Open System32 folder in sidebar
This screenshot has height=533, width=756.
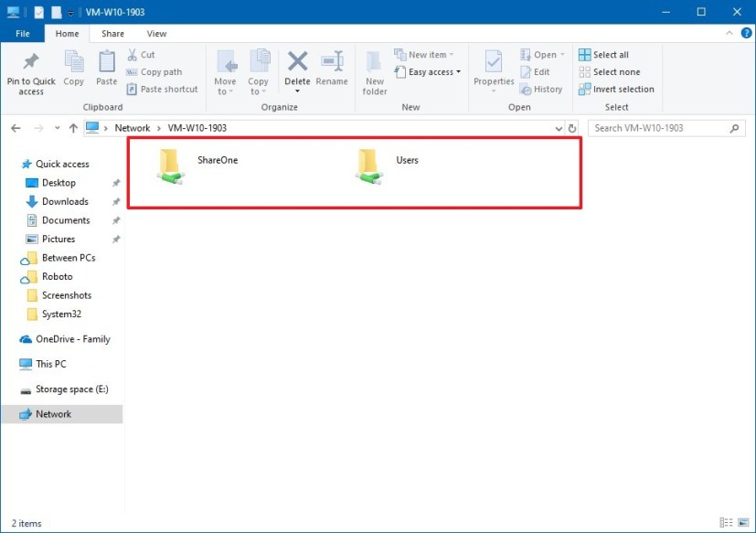tap(54, 314)
